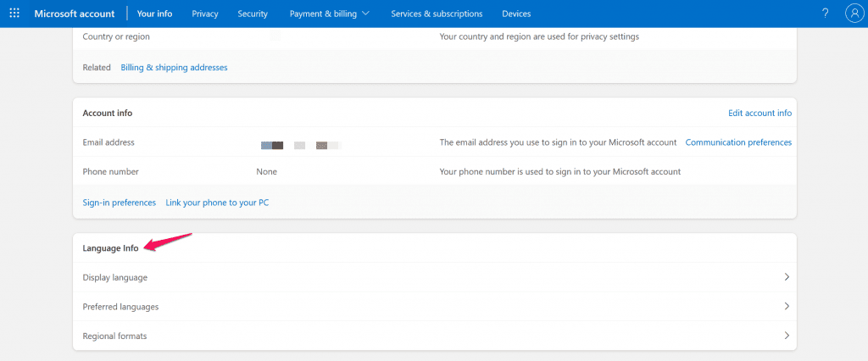Open the Security tab
Viewport: 868px width, 361px height.
[253, 14]
